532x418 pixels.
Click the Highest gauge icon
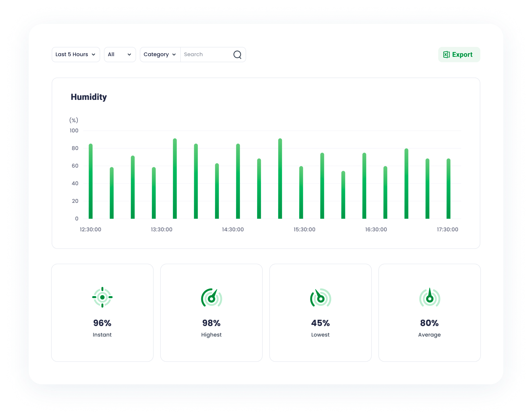click(x=211, y=298)
